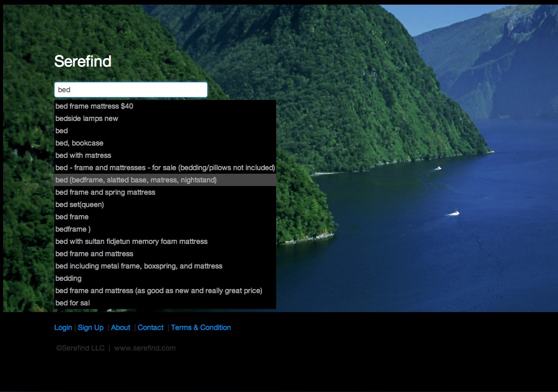Select the "bedding" suggestion

(x=165, y=278)
